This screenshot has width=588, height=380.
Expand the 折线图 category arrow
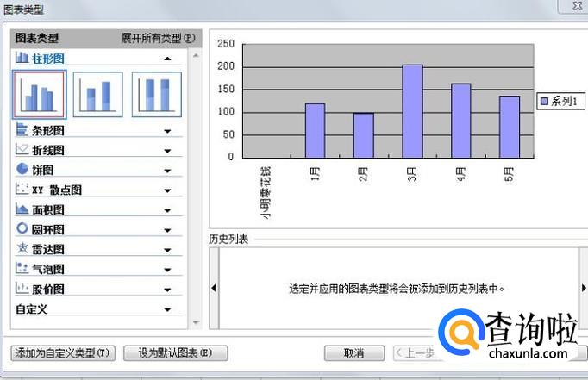coord(167,151)
